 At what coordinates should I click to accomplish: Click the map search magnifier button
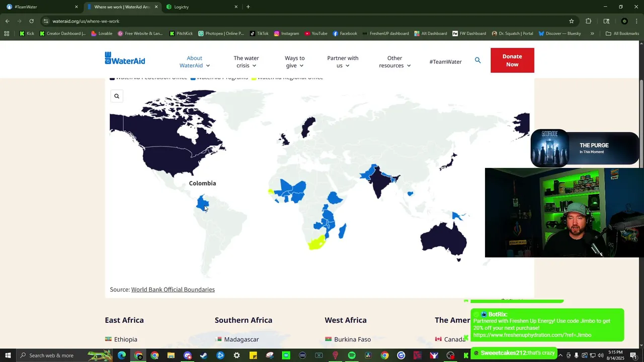(x=117, y=96)
